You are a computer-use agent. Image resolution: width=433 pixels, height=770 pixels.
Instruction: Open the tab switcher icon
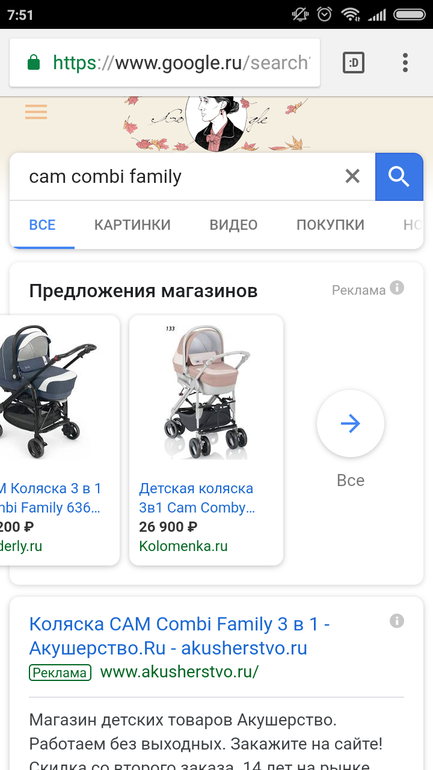tap(353, 63)
